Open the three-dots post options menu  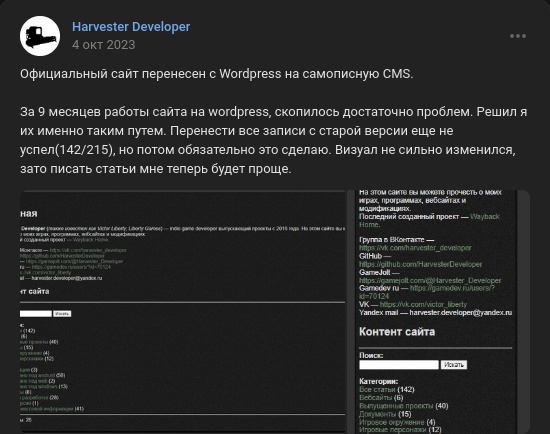(x=518, y=36)
